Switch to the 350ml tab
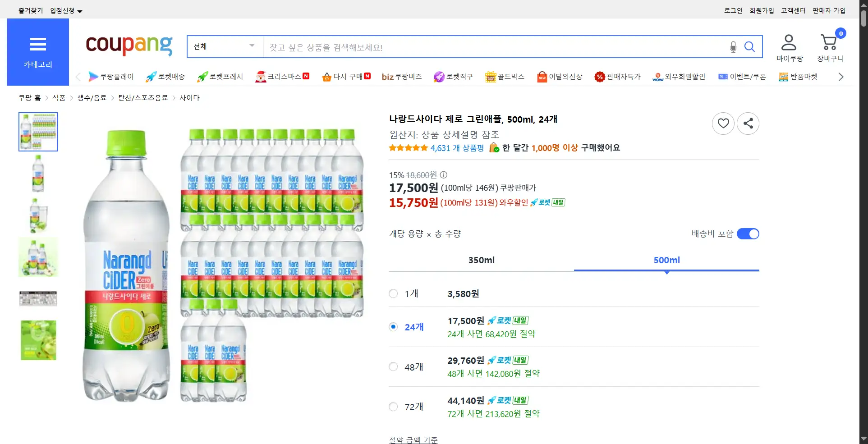868x444 pixels. click(x=481, y=260)
